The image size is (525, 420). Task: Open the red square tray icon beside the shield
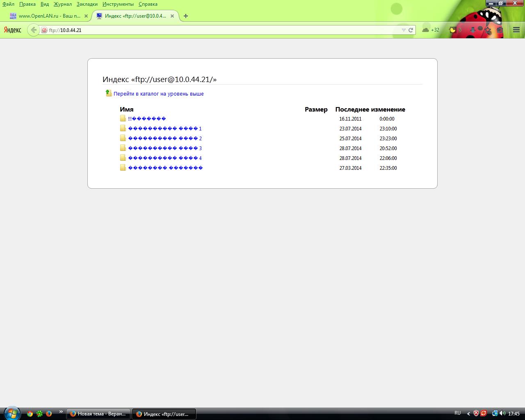click(484, 413)
